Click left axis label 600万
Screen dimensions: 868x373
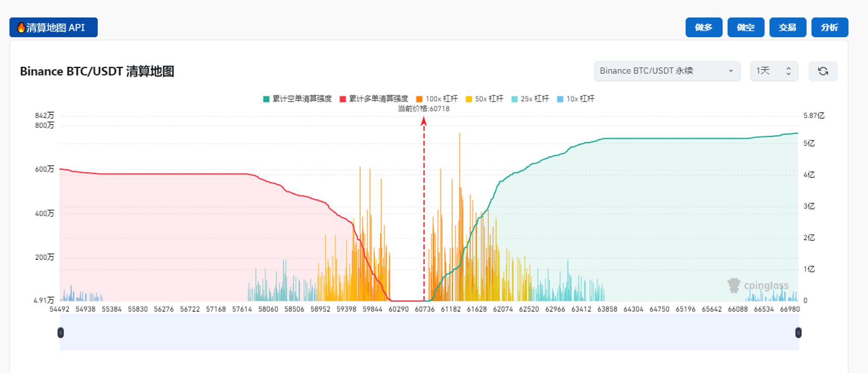click(45, 169)
